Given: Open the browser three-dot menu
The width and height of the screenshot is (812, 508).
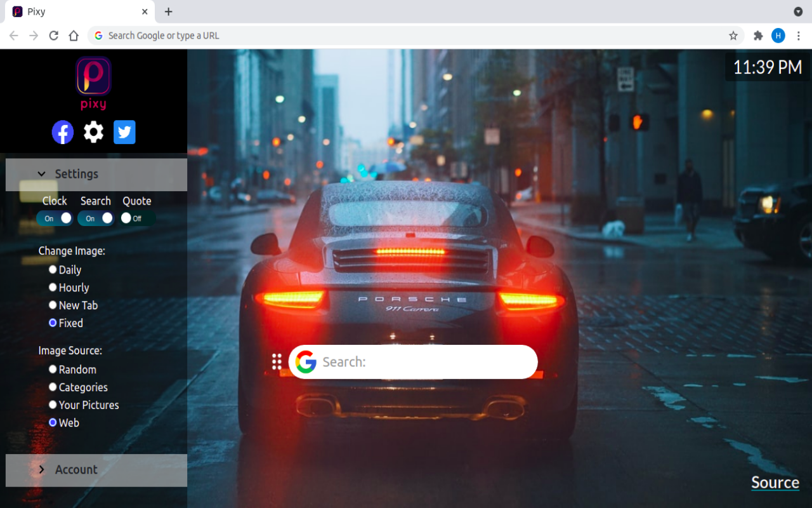Looking at the screenshot, I should point(798,36).
